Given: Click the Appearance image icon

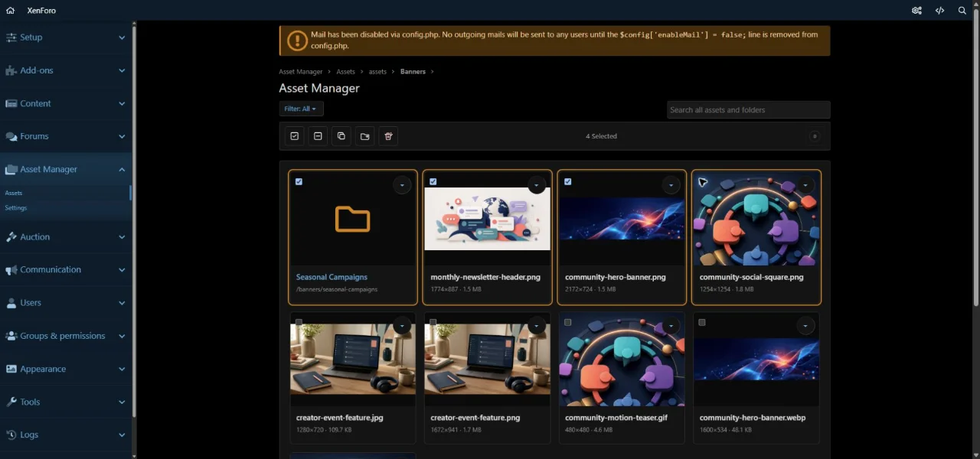Looking at the screenshot, I should pyautogui.click(x=11, y=369).
